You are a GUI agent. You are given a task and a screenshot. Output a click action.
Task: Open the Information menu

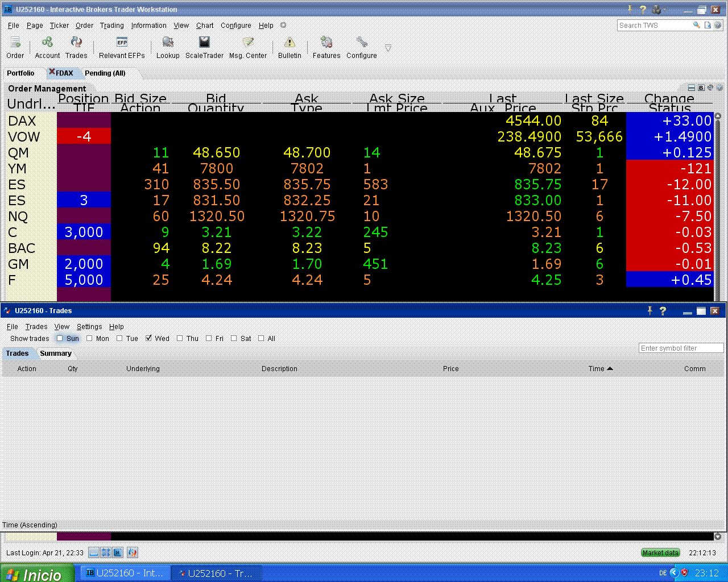149,26
